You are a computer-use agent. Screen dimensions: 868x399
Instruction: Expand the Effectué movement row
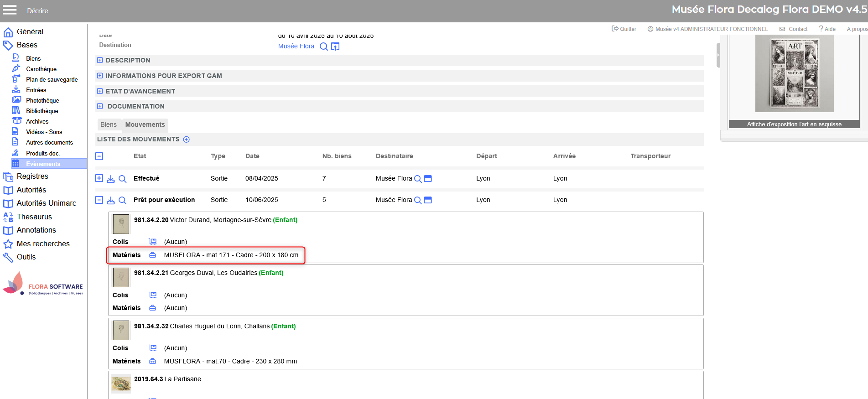pyautogui.click(x=99, y=178)
